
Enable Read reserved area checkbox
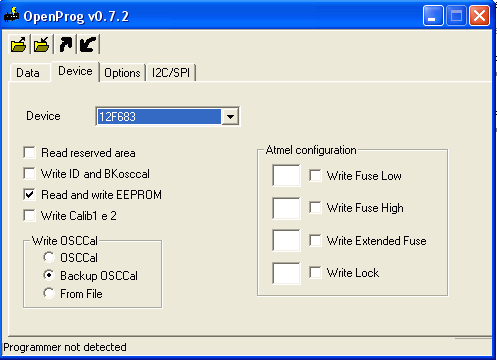click(x=30, y=153)
